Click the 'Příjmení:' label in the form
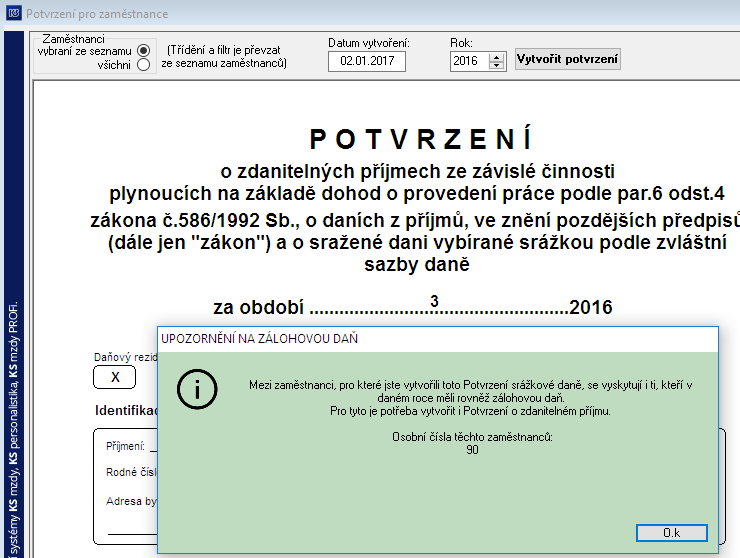The width and height of the screenshot is (740, 558). [125, 446]
